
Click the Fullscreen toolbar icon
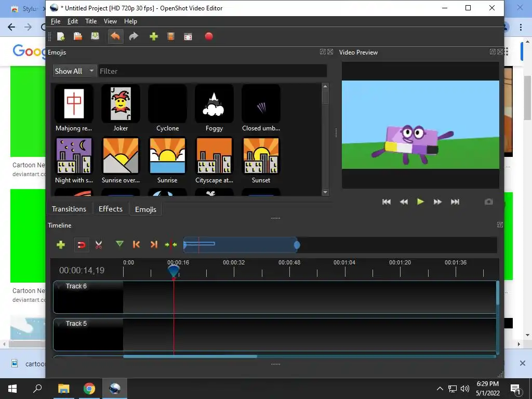[x=188, y=37]
